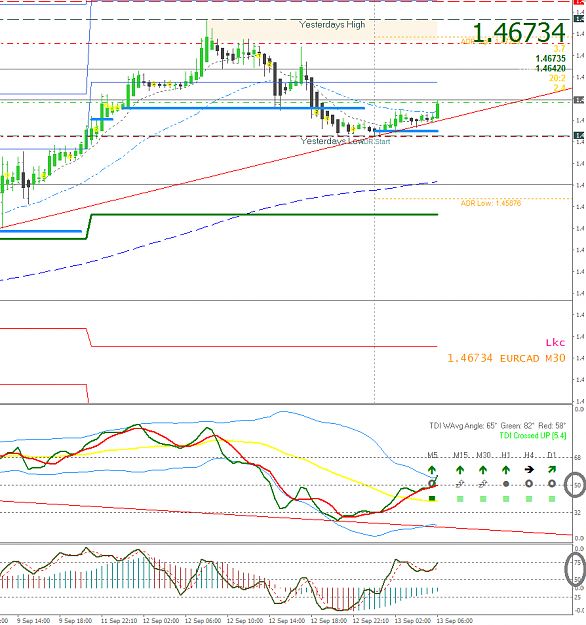Image resolution: width=586 pixels, height=625 pixels.
Task: Click the 9 Sep 18:00 time label
Action: coord(75,621)
